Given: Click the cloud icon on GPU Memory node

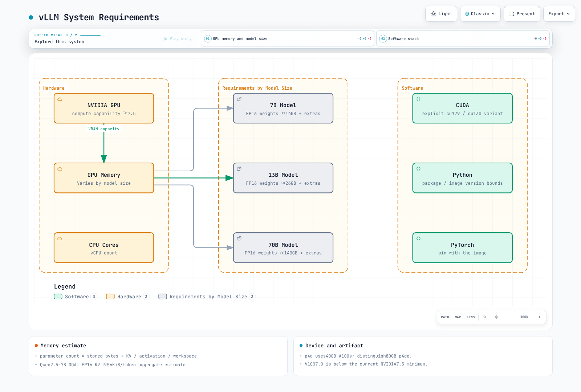Looking at the screenshot, I should (60, 169).
